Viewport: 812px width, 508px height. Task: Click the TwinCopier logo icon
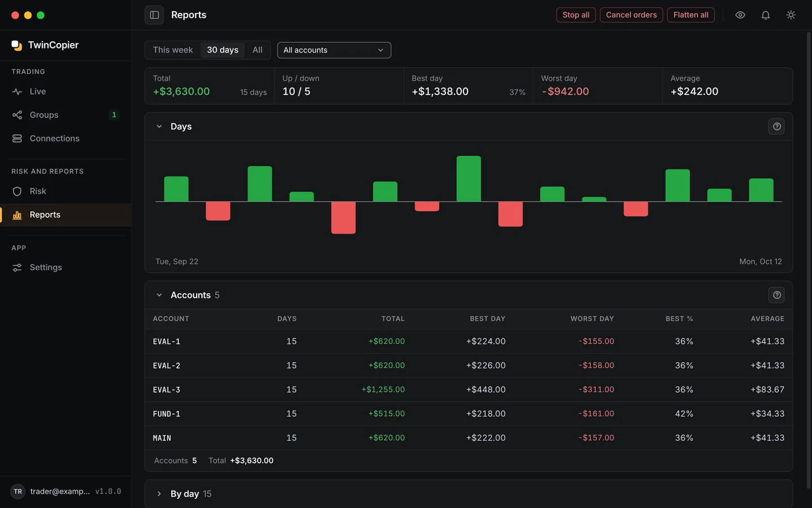point(17,45)
